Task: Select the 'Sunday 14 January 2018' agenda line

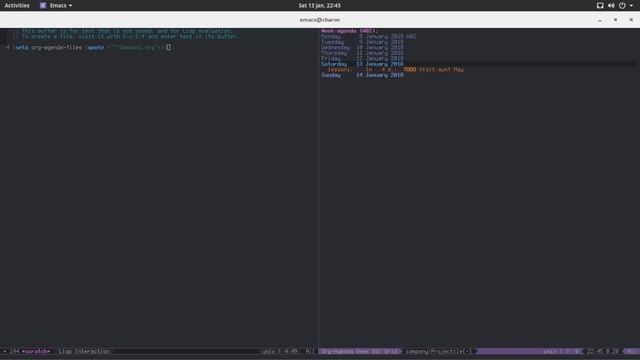Action: (x=362, y=75)
